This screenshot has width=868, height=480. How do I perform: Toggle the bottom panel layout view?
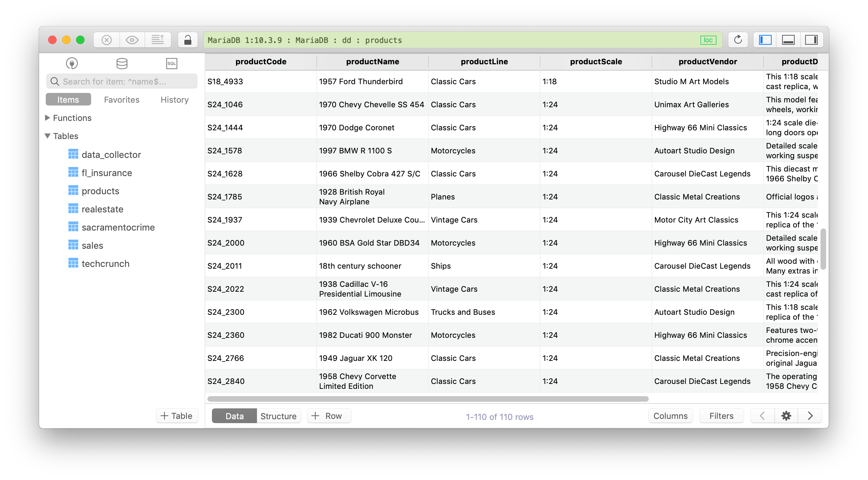(788, 39)
